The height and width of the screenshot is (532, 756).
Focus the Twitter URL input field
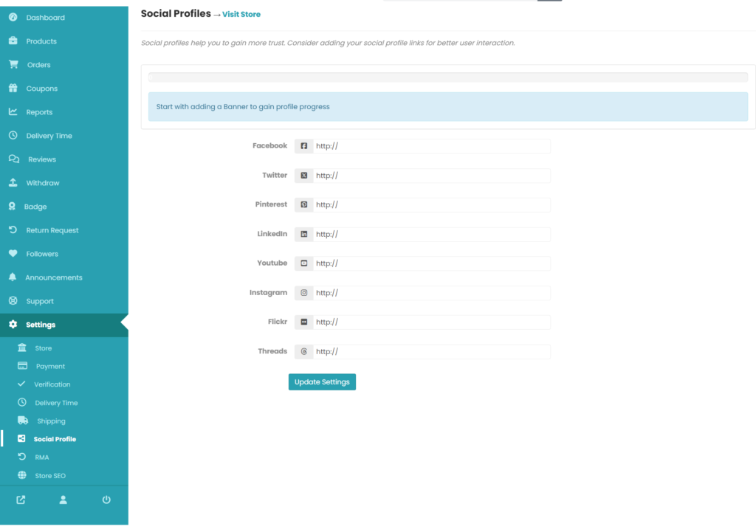(431, 176)
